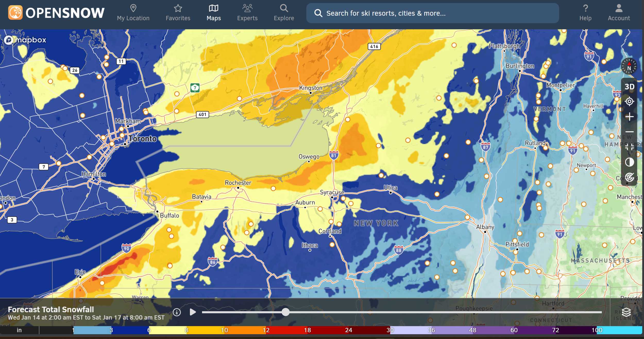Open the Explore page

pos(284,13)
